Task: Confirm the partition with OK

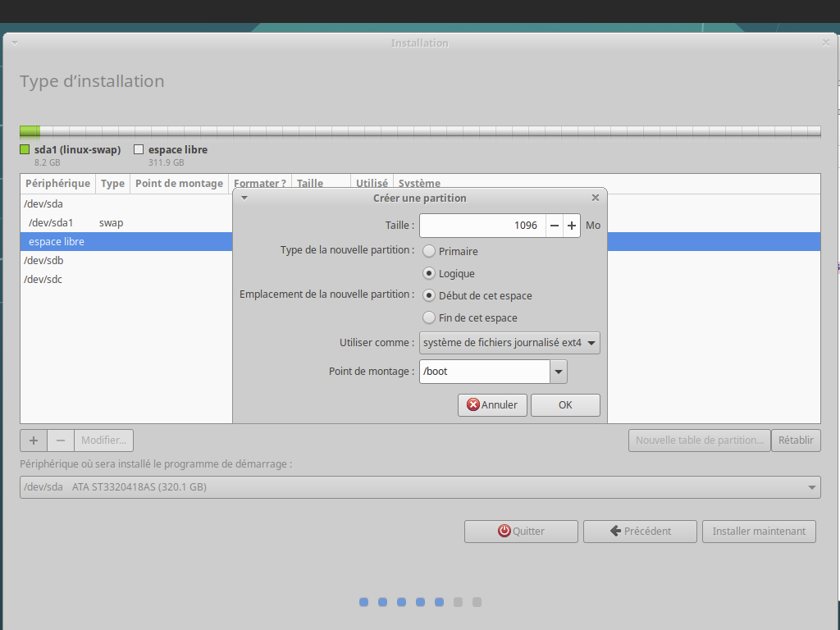Action: 565,405
